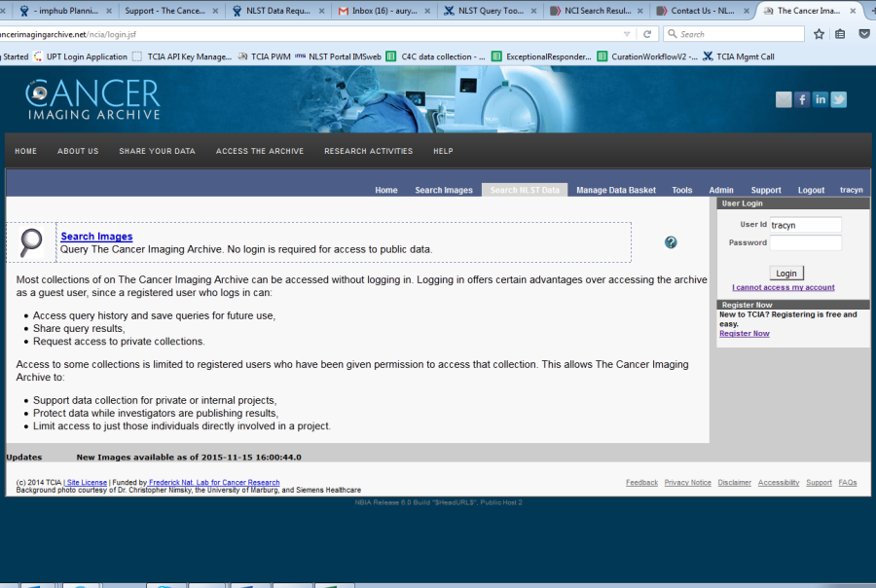
Task: Open RESEARCH ACTIVITIES menu item
Action: tap(368, 151)
